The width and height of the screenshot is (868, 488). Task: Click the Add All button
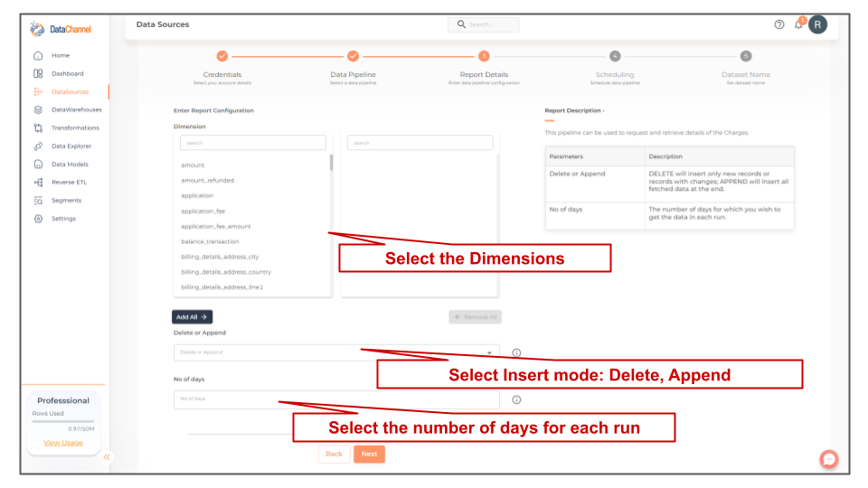pyautogui.click(x=192, y=317)
